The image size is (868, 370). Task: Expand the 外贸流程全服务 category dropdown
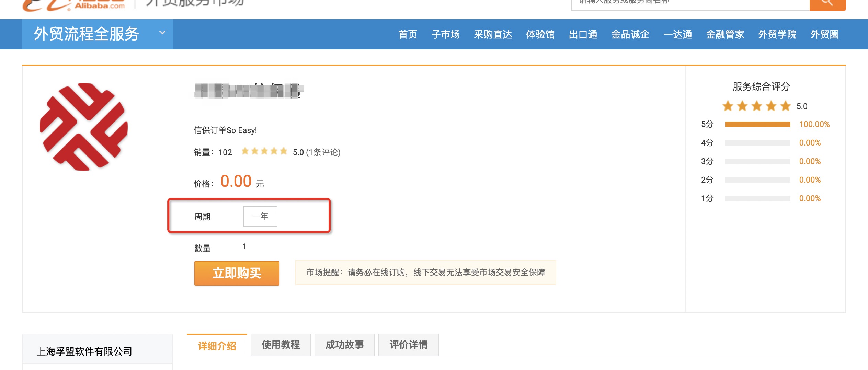point(162,33)
